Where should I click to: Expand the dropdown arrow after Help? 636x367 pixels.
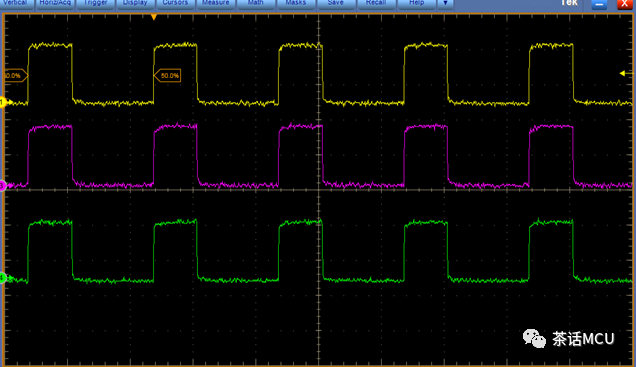click(x=445, y=3)
